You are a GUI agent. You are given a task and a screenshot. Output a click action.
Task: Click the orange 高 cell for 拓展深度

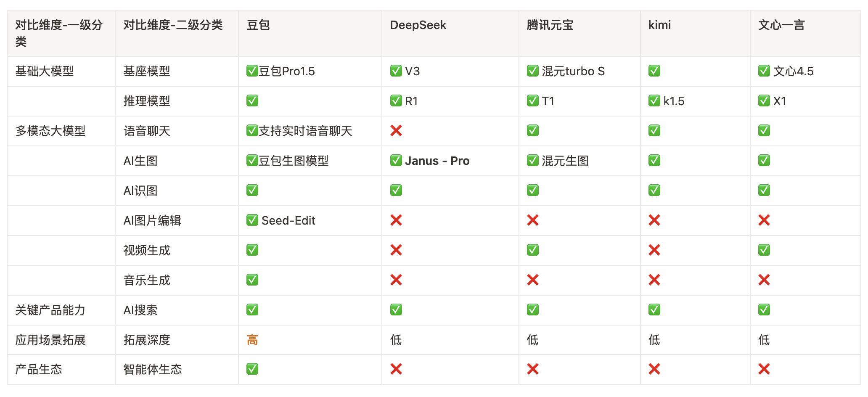tap(252, 340)
